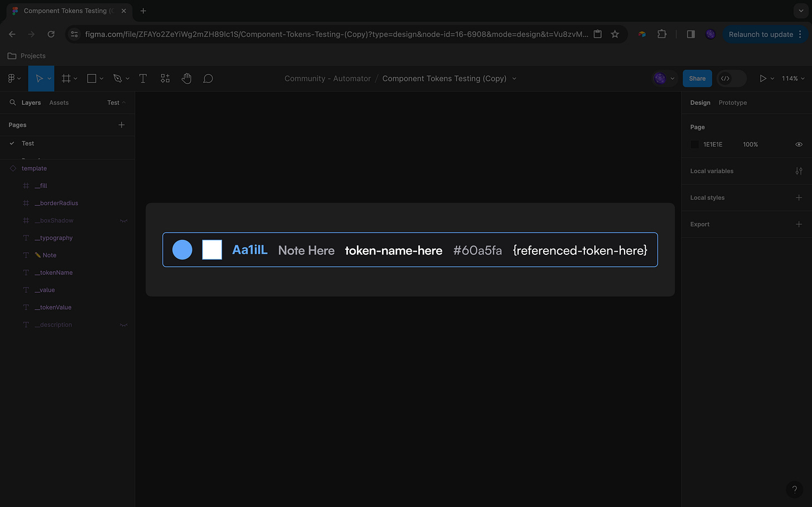Expand Pen tool options dropdown arrow
The height and width of the screenshot is (507, 812).
[128, 79]
